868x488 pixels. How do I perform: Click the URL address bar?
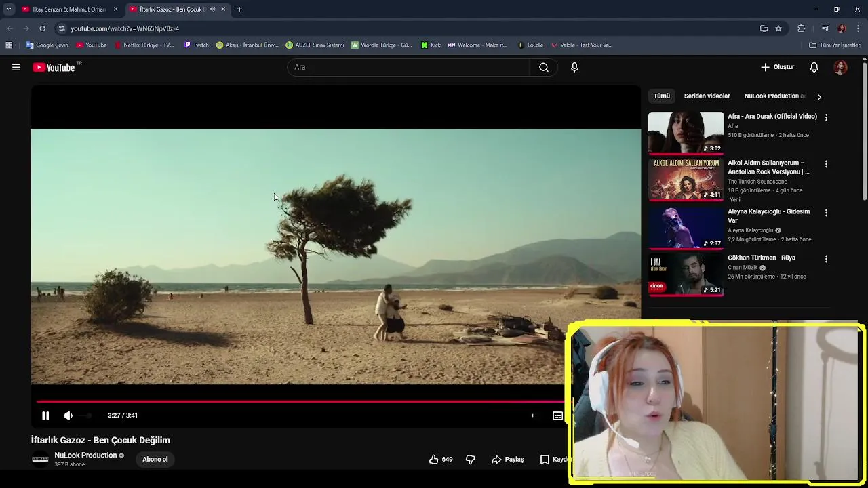click(407, 28)
